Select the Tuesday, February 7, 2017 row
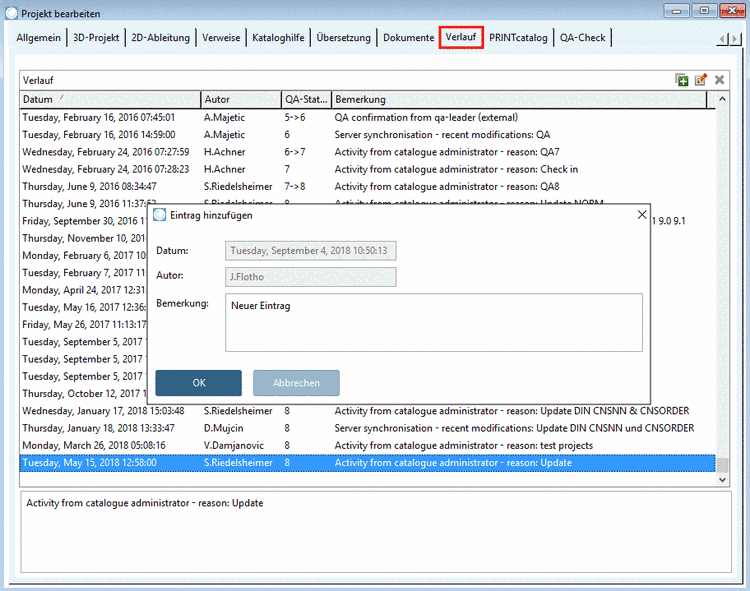Viewport: 750px width, 591px height. click(84, 273)
